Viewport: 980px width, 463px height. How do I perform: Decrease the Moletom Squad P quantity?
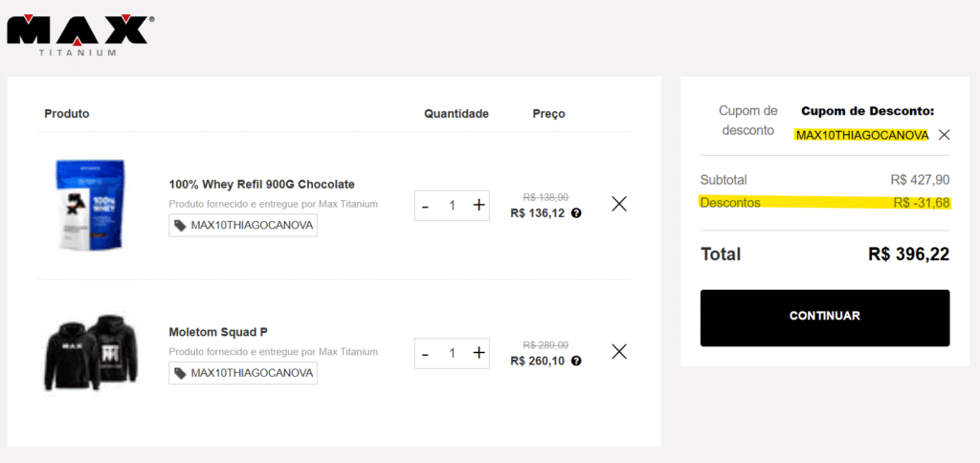425,354
